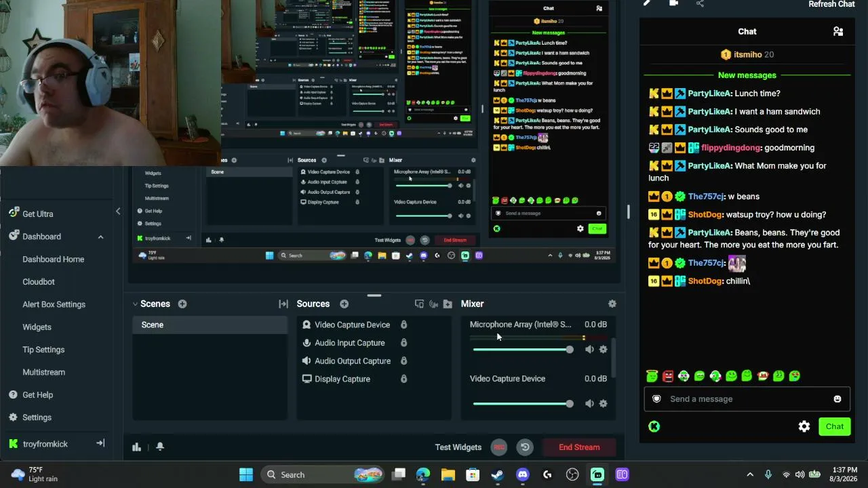Toggle lock on Display Capture source
This screenshot has width=868, height=488.
coord(403,379)
